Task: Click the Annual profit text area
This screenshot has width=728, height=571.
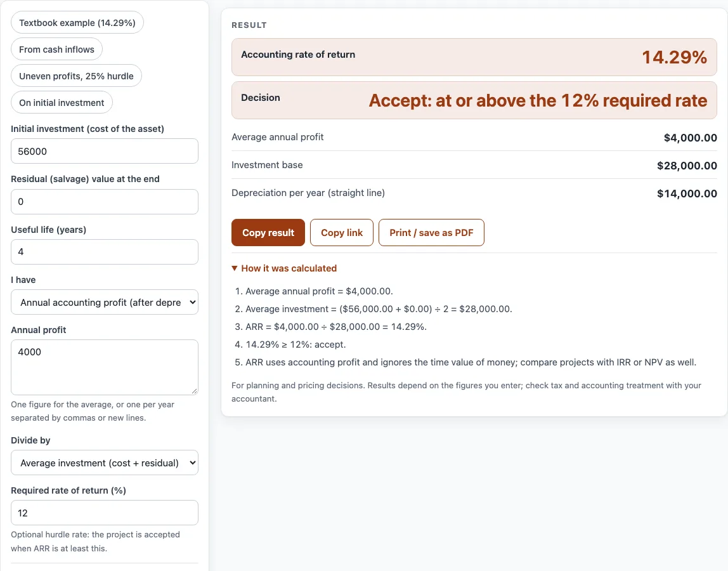Action: [105, 367]
